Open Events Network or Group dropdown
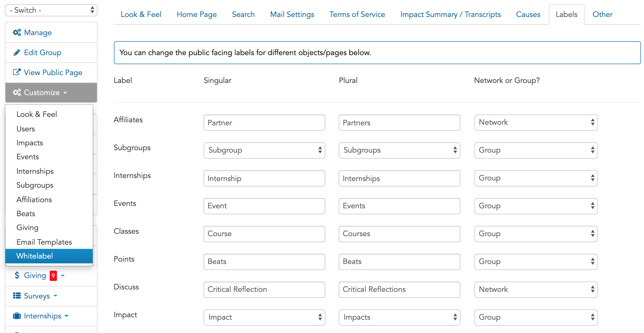The width and height of the screenshot is (644, 333). point(536,206)
